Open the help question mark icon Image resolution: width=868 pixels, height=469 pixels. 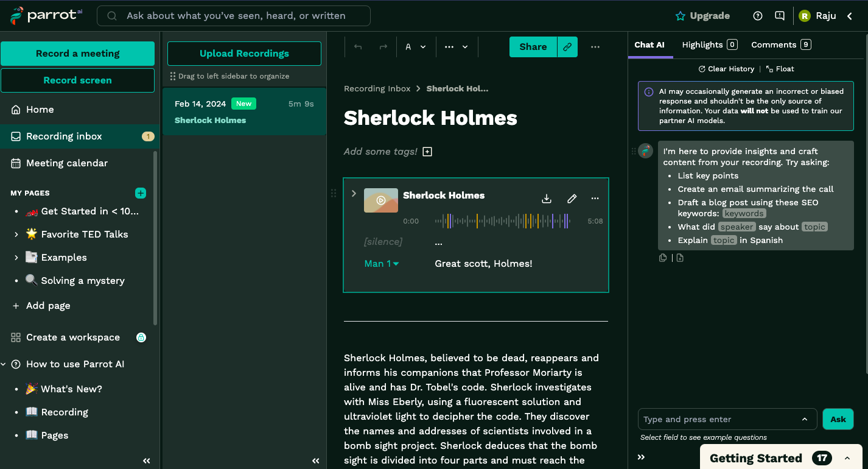(x=758, y=16)
